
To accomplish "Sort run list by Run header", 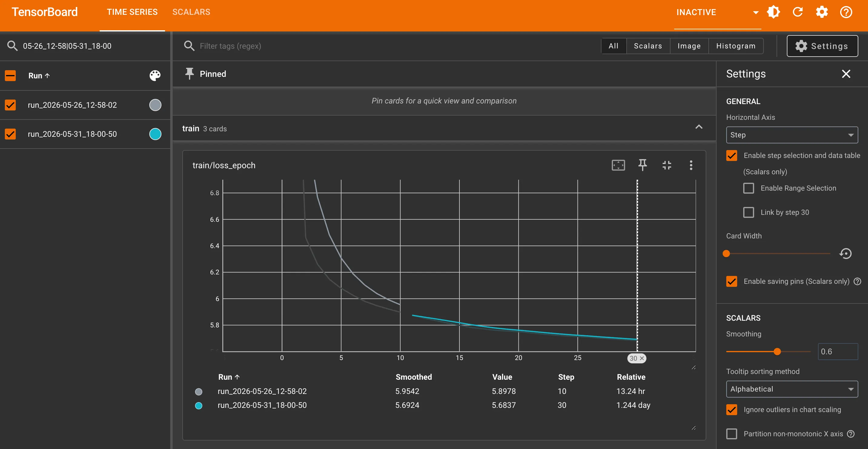I will coord(39,76).
